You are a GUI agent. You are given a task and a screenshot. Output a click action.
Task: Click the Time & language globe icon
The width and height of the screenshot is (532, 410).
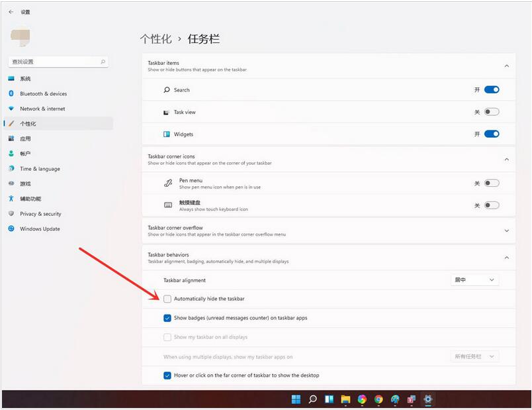[11, 168]
